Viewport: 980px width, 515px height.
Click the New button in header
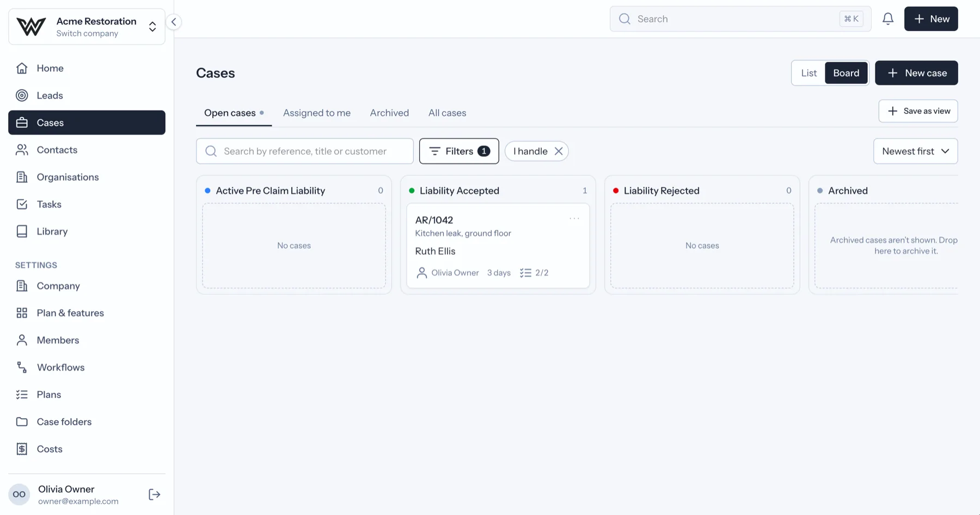pyautogui.click(x=931, y=19)
